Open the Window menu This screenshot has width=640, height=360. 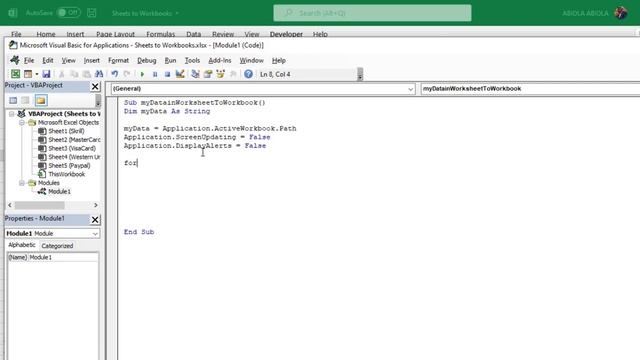[251, 60]
